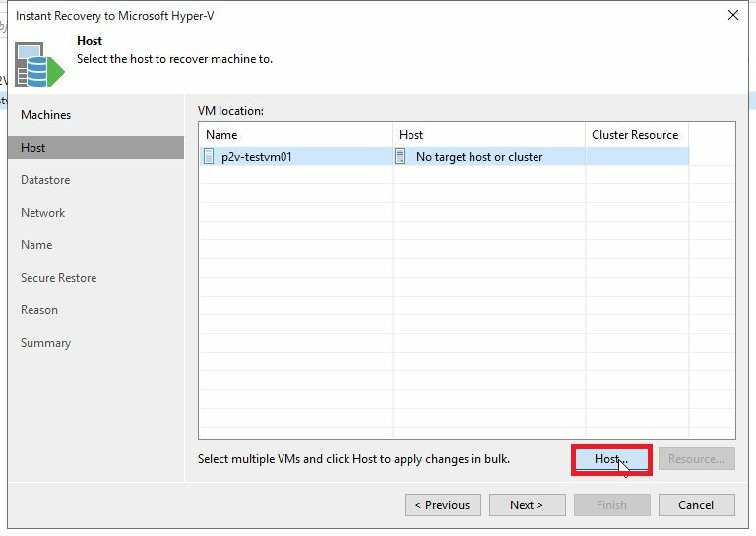Go back with the < Previous button

point(442,504)
